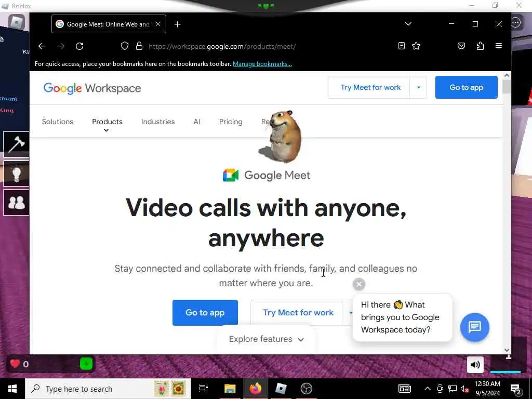
Task: Open the news widget taskbar icon
Action: pos(404,389)
